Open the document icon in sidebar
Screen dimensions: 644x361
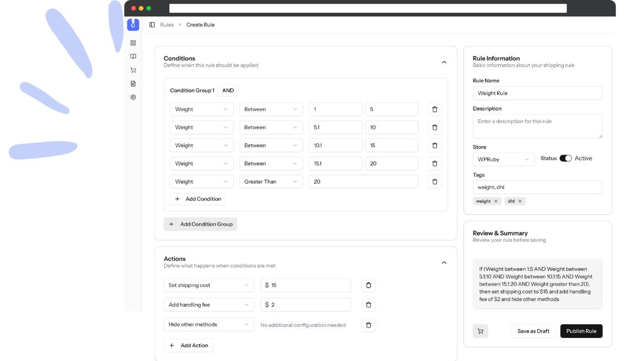[133, 84]
